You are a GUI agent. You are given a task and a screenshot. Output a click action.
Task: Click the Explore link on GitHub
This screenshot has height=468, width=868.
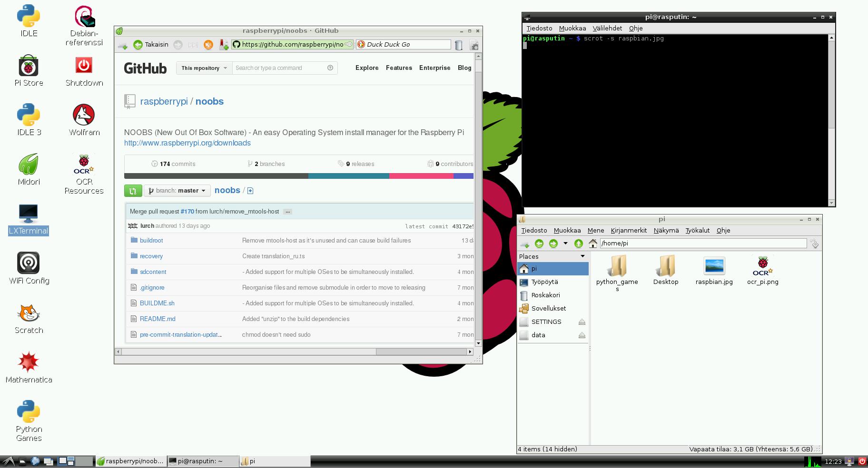(367, 68)
